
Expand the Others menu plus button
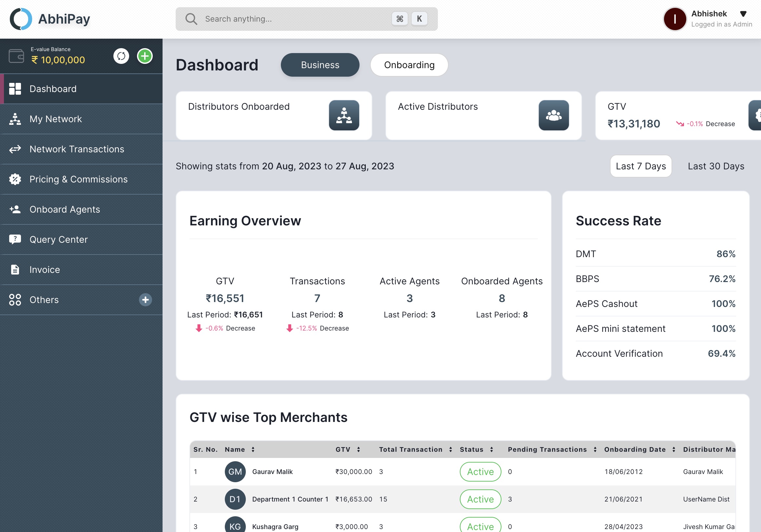click(145, 300)
